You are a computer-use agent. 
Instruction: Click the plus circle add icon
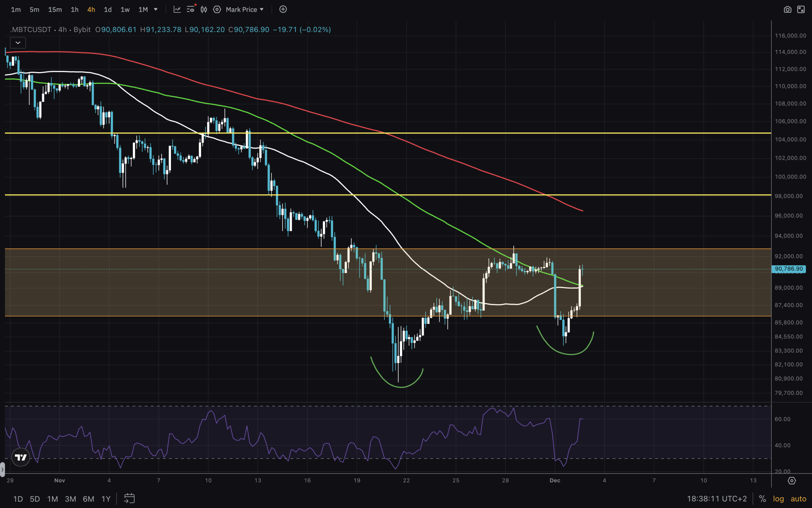[283, 10]
